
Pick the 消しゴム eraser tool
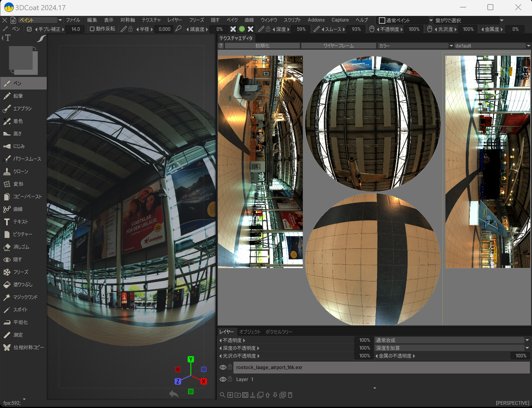(x=21, y=247)
